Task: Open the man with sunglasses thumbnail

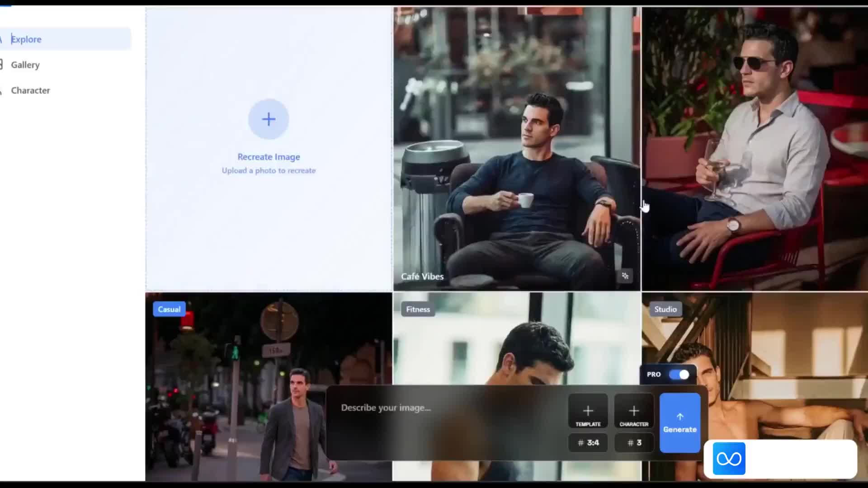Action: pos(755,149)
